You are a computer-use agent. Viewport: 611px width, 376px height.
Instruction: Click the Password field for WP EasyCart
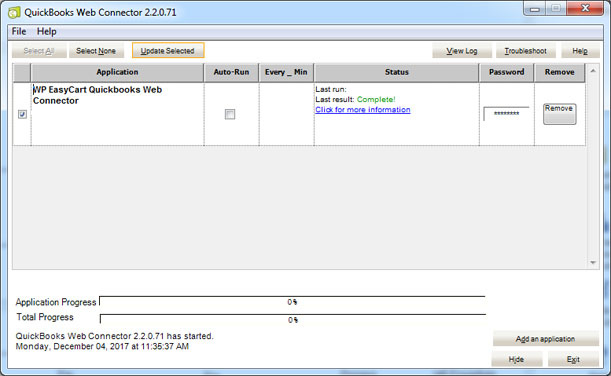pyautogui.click(x=506, y=114)
